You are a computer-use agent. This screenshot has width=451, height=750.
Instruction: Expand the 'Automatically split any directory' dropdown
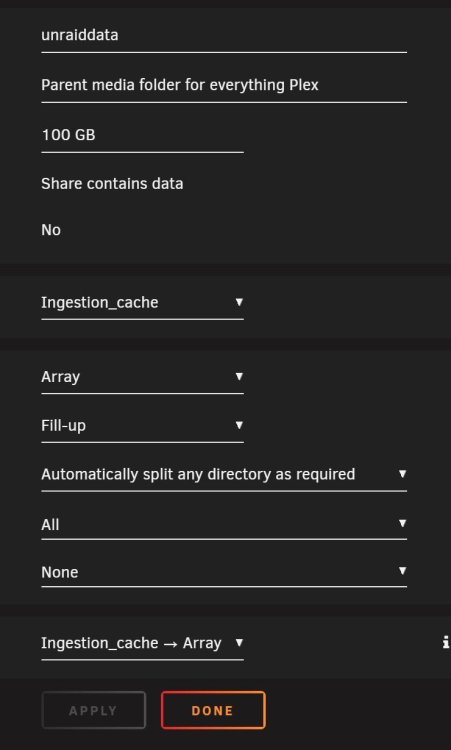[224, 475]
